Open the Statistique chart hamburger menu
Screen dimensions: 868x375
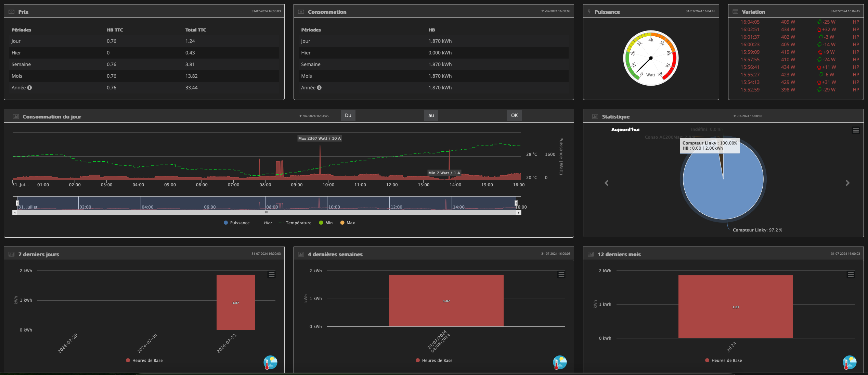856,130
